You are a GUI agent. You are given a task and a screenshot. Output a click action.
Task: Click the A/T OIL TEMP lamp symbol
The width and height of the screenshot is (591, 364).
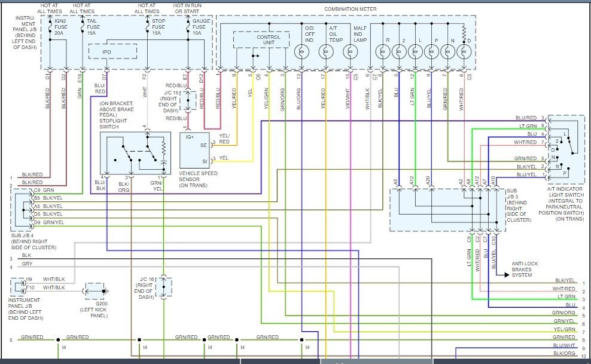(326, 52)
